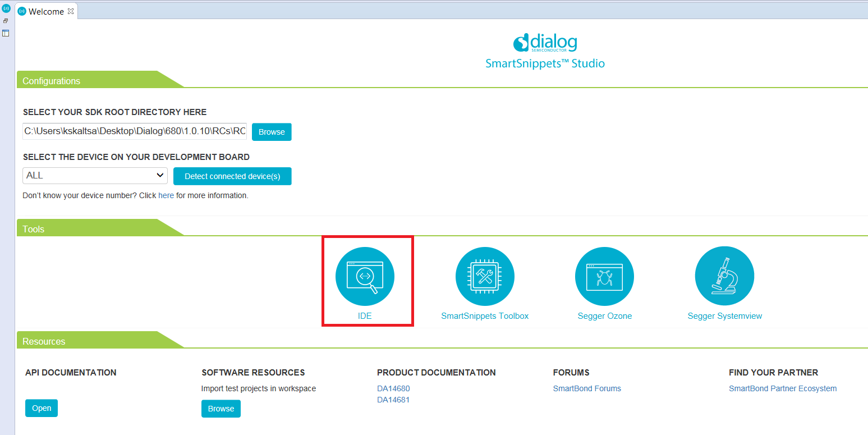Open the IDE tool icon
This screenshot has height=435, width=868.
[x=365, y=276]
